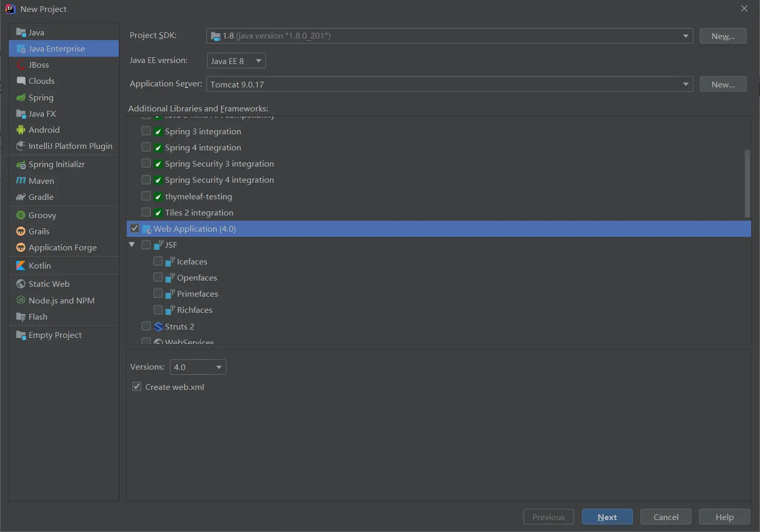Click the Kotlin logo icon

[21, 265]
